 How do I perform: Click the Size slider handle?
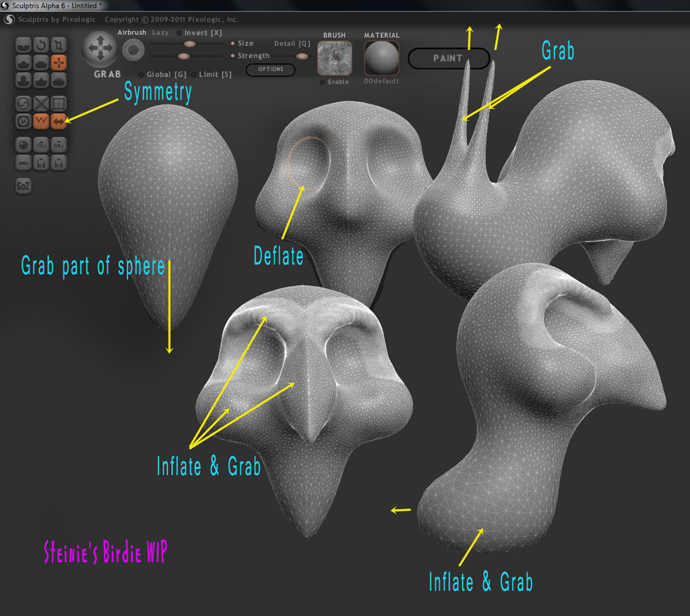(x=189, y=44)
